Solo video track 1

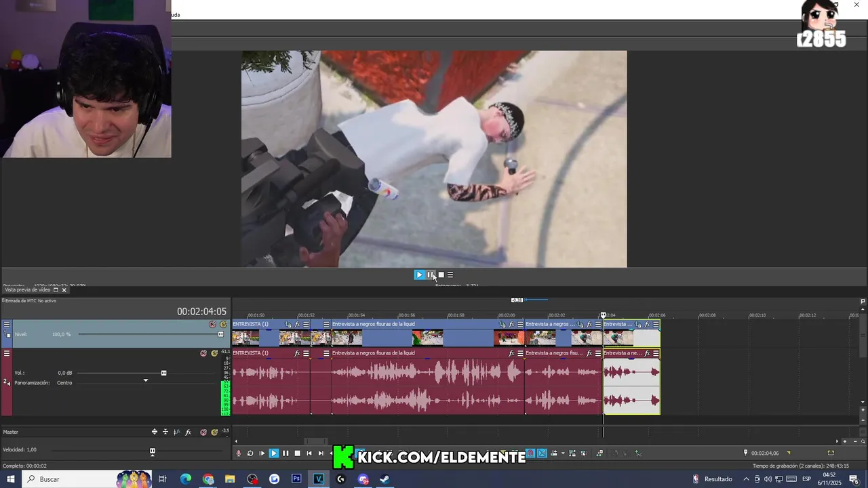[x=223, y=325]
